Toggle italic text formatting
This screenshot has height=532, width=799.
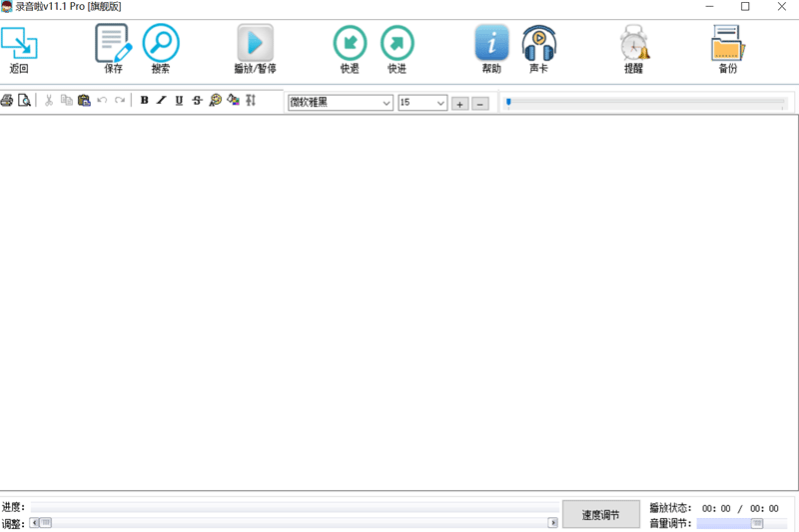(x=162, y=101)
